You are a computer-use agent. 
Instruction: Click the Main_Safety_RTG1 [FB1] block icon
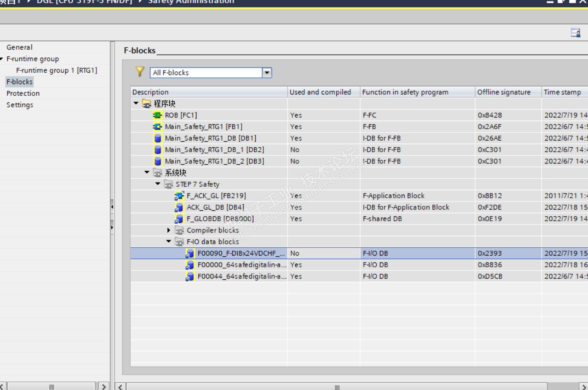[157, 127]
